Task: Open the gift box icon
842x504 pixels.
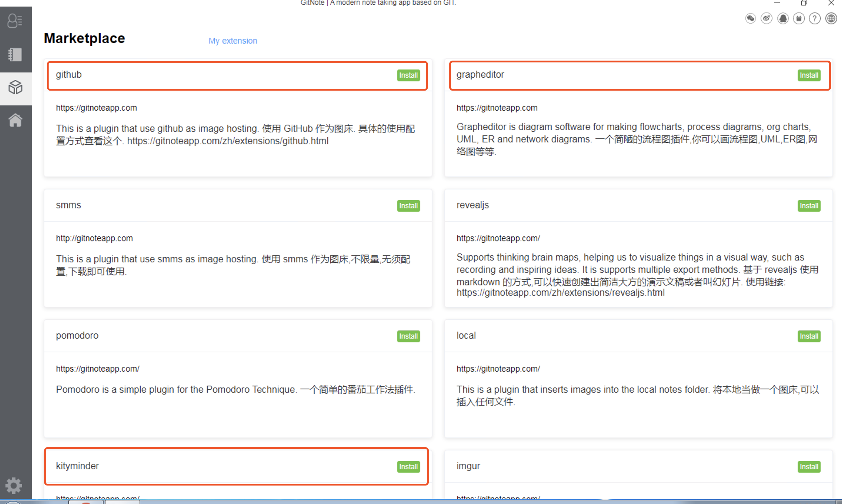Action: point(798,18)
